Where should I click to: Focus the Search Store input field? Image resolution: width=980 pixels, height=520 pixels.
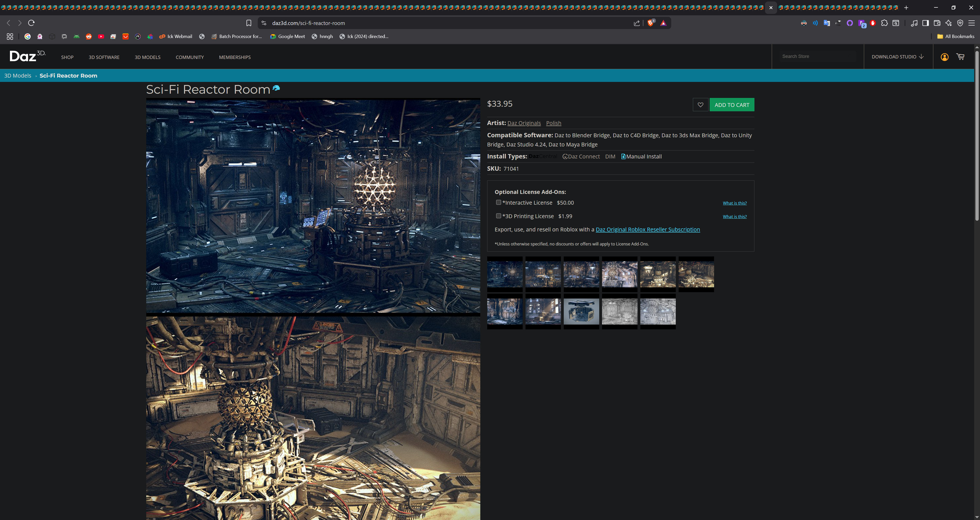818,56
